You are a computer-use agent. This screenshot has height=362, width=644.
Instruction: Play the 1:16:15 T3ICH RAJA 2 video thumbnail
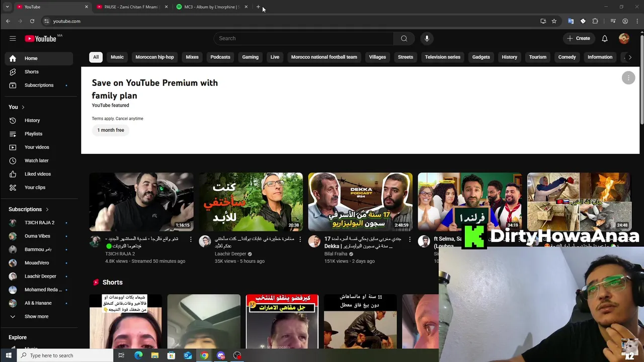pos(141,202)
